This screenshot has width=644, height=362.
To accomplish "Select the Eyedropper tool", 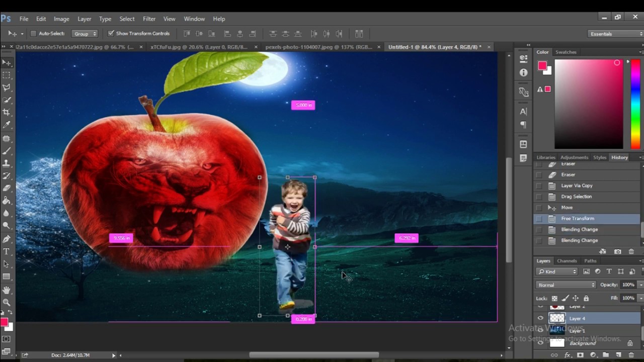I will coord(7,125).
